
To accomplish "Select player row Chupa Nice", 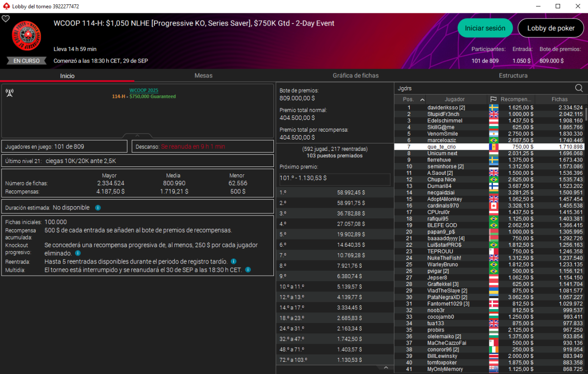I will (490, 179).
